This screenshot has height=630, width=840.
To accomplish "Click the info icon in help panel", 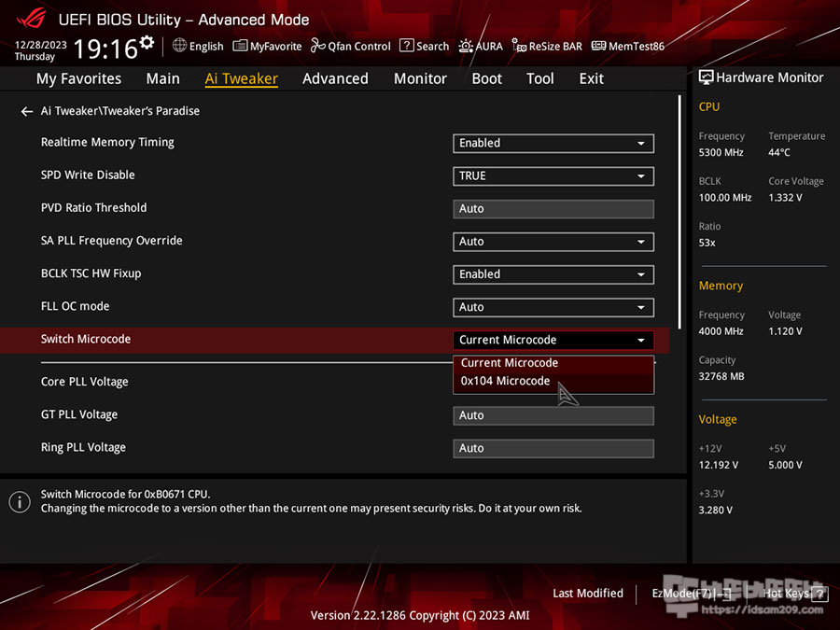I will pos(20,502).
